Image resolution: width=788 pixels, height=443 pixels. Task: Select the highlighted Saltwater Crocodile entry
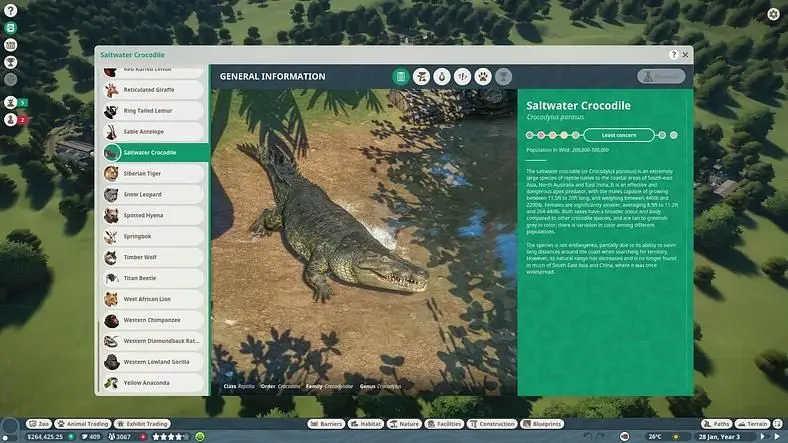click(156, 152)
